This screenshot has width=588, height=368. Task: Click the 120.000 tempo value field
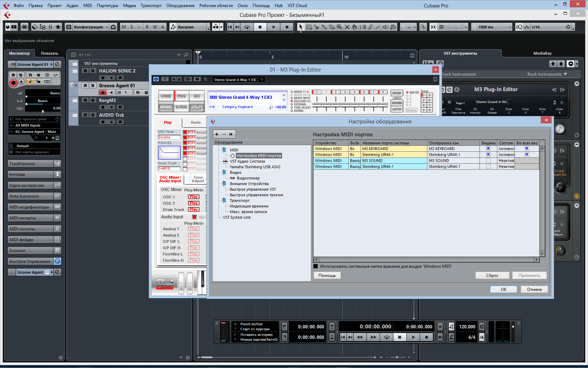pos(467,327)
